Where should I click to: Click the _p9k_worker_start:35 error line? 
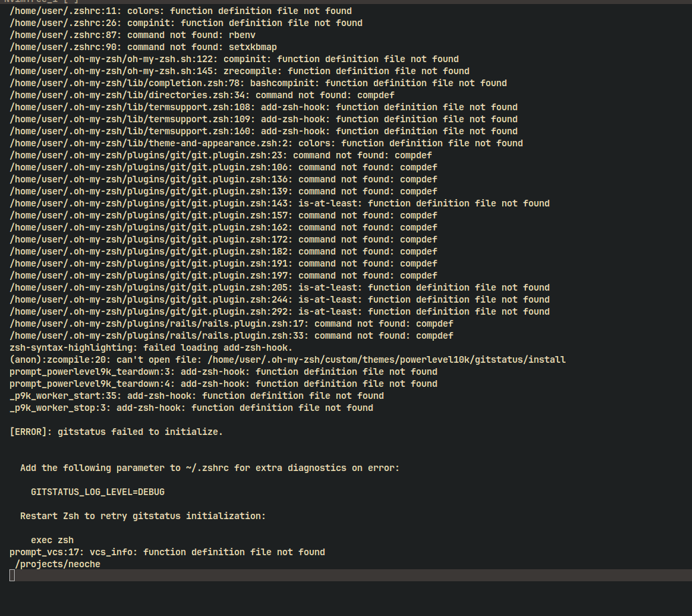click(197, 396)
